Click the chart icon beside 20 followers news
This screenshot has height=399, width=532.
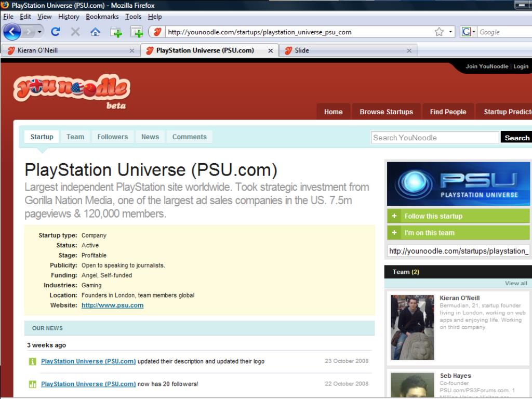tap(33, 384)
